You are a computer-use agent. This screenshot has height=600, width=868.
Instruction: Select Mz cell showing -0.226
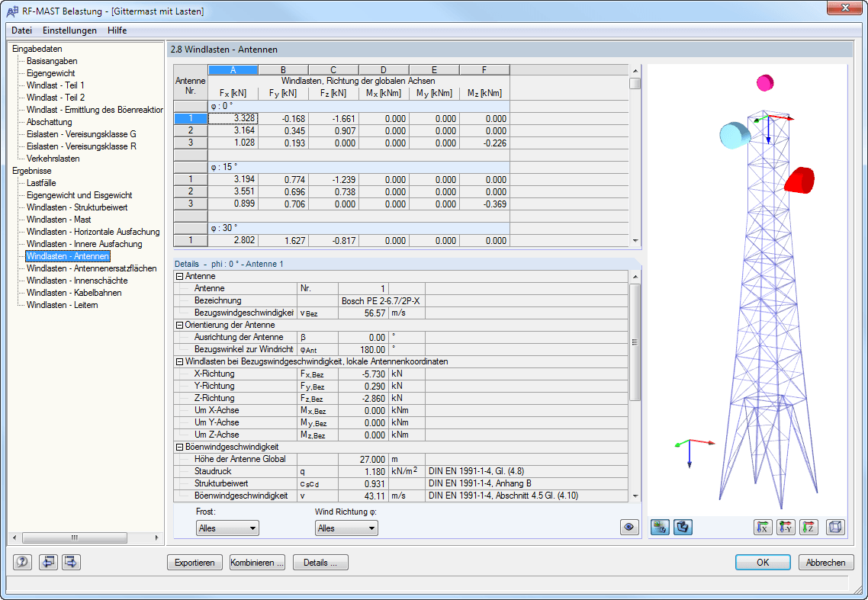[x=484, y=143]
